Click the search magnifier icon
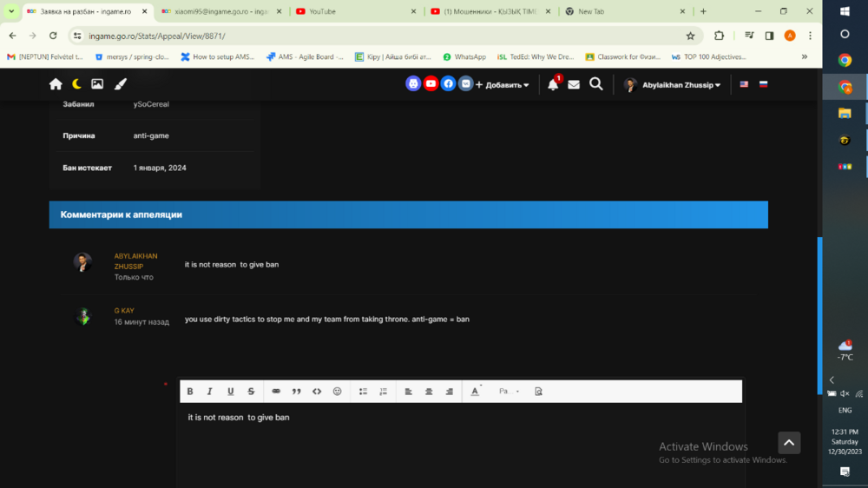This screenshot has width=868, height=488. coord(596,84)
